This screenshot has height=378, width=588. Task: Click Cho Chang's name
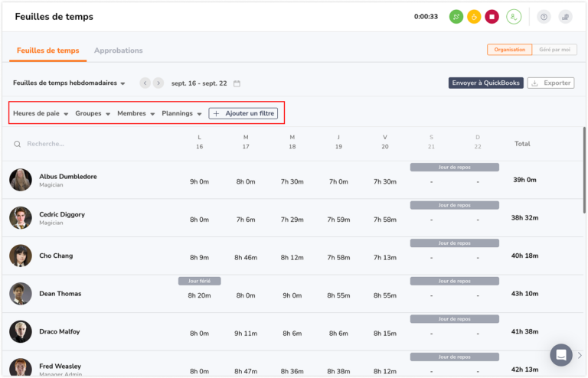tap(56, 256)
